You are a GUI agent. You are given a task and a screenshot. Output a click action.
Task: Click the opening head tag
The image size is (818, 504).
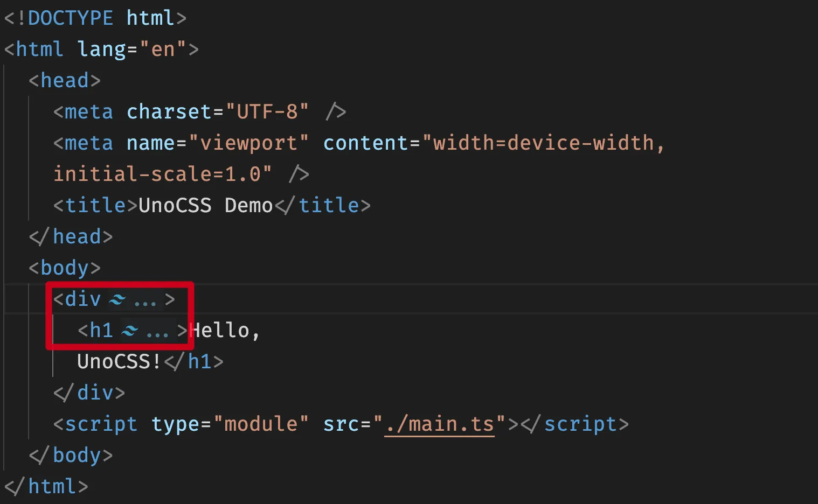65,81
